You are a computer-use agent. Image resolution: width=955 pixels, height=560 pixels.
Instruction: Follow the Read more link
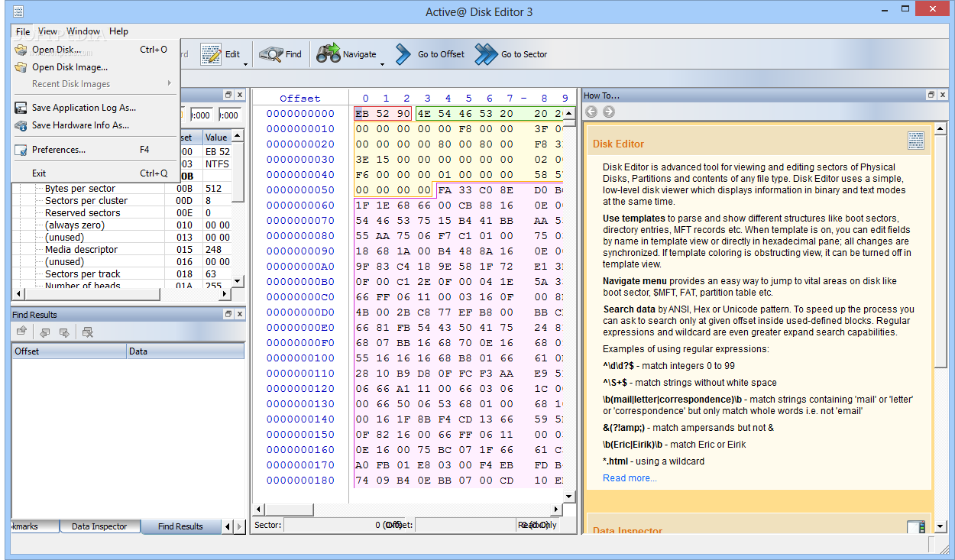630,478
